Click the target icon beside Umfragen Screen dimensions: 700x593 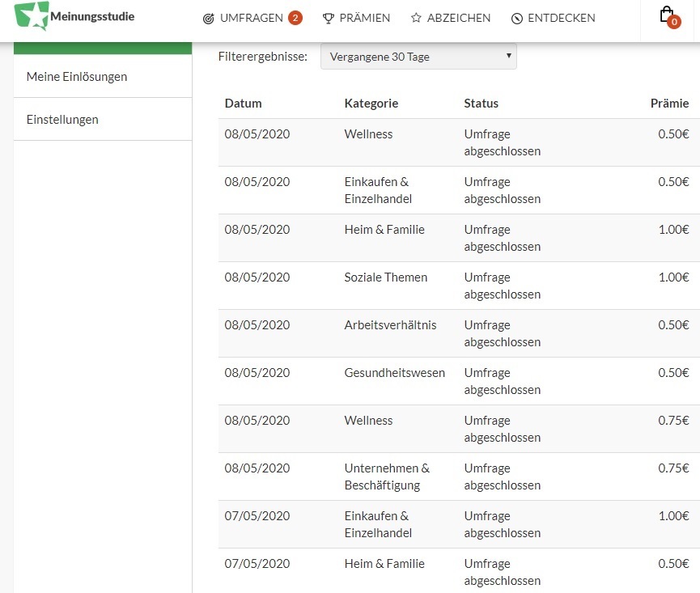pos(209,19)
